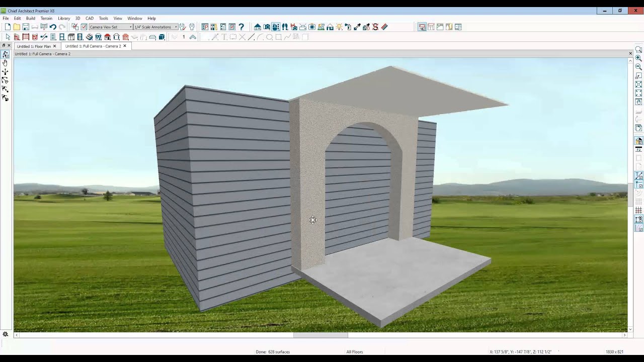
Task: Activate the mouse-orbit camera icon
Action: (x=276, y=27)
